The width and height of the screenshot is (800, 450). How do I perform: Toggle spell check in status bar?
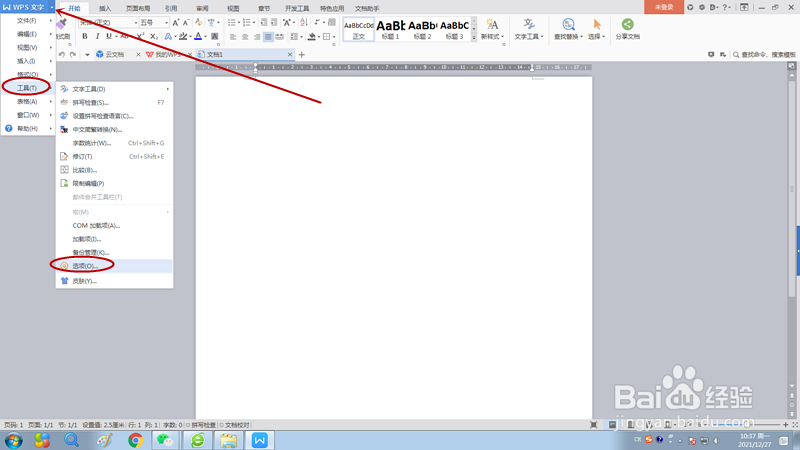point(201,424)
